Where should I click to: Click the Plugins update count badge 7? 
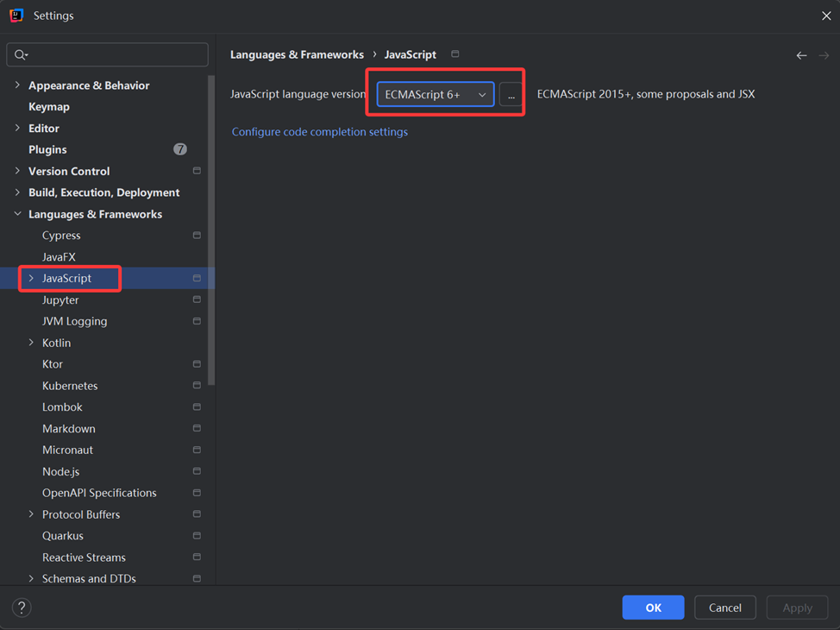coord(180,149)
